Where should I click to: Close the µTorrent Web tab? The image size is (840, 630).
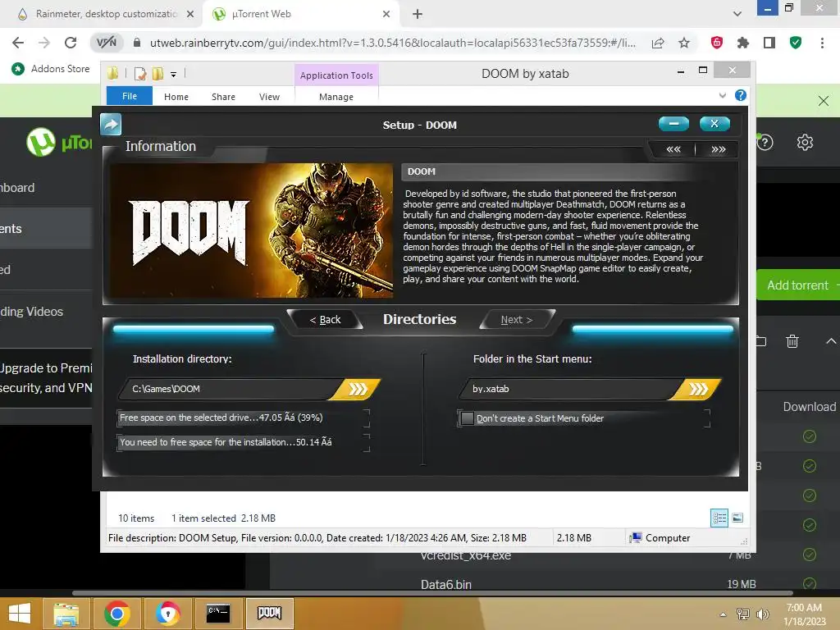click(x=386, y=14)
